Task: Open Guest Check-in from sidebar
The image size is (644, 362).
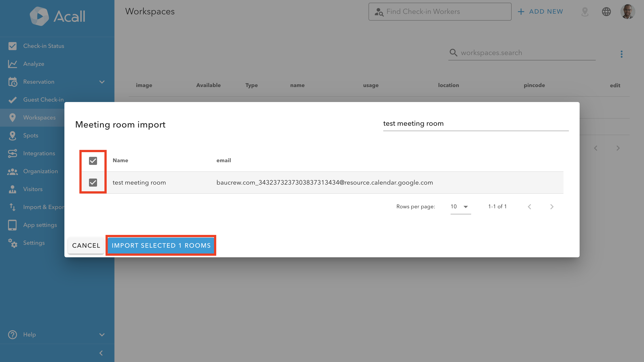Action: click(43, 100)
